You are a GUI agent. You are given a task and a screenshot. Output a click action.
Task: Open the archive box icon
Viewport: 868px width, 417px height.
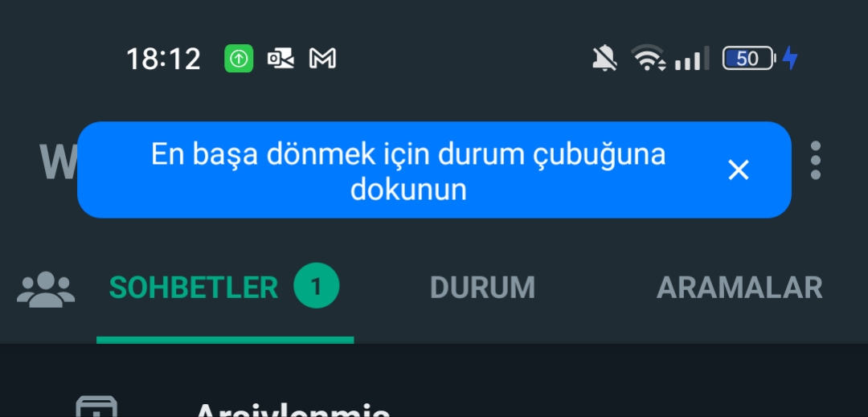point(96,407)
